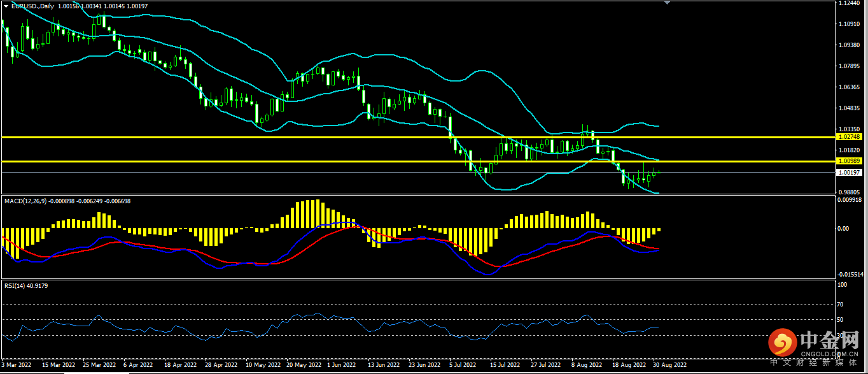Screen dimensions: 868x374
Task: Click the 3 Mar 2022 date label
Action: coord(17,365)
